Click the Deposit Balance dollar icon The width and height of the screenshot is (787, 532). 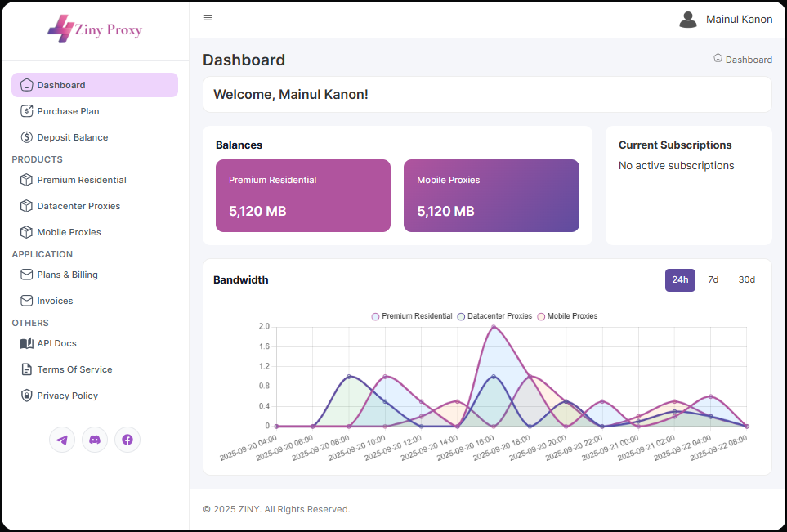pyautogui.click(x=27, y=137)
